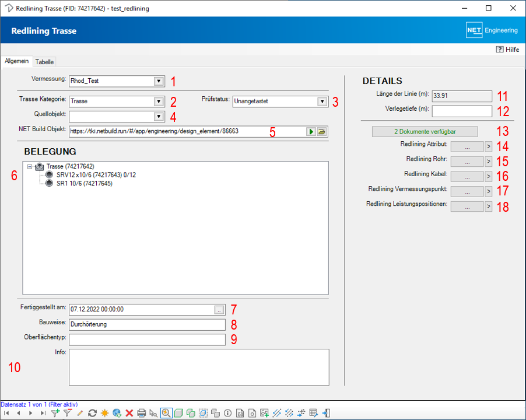Go to the previous record
This screenshot has width=526, height=420.
pos(19,413)
